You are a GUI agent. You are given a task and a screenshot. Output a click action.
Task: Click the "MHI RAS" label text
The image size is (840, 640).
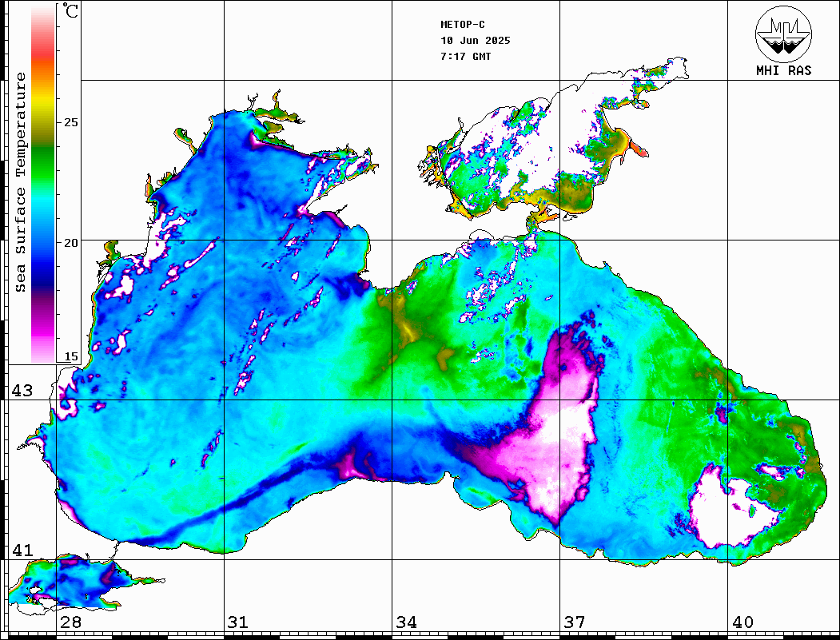click(x=784, y=70)
